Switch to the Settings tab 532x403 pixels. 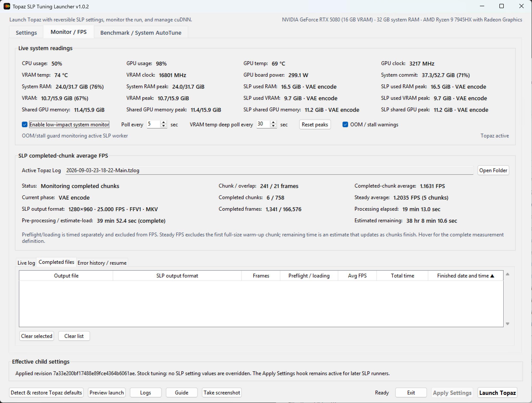[26, 33]
